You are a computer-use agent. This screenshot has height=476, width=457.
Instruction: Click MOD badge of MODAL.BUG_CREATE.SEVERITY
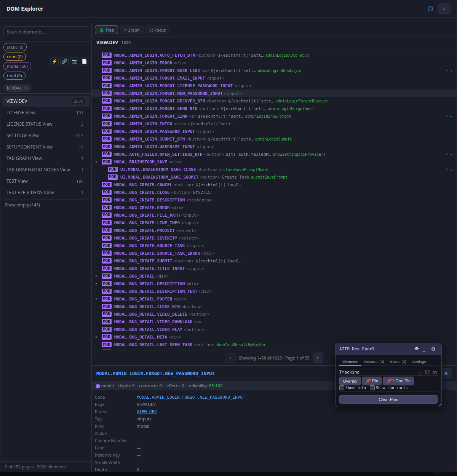point(107,238)
